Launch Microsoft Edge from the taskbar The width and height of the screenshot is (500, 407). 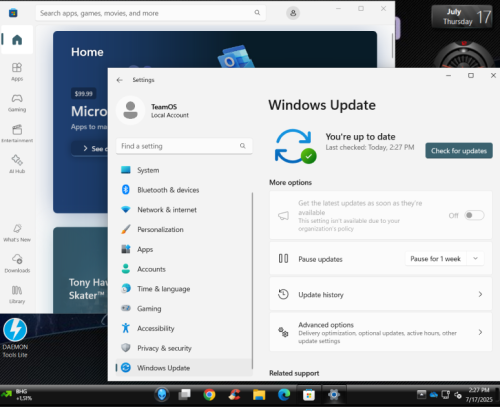pos(284,395)
